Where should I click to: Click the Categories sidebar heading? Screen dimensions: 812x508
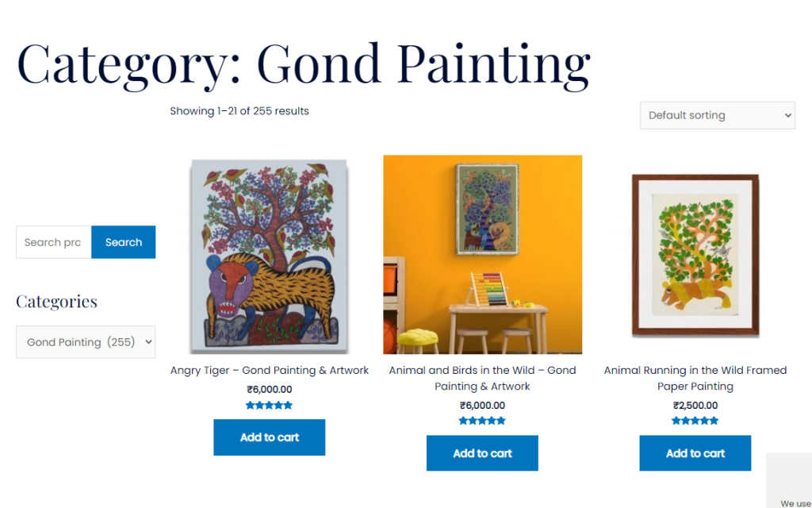point(57,302)
